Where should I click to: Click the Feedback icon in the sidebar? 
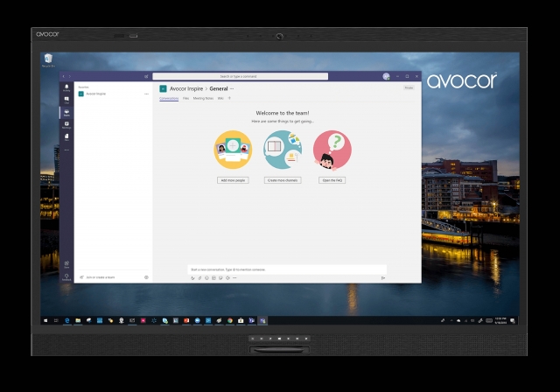66,276
